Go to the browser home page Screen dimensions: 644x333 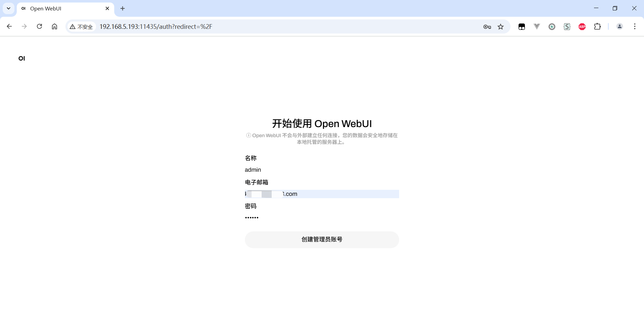(x=54, y=26)
